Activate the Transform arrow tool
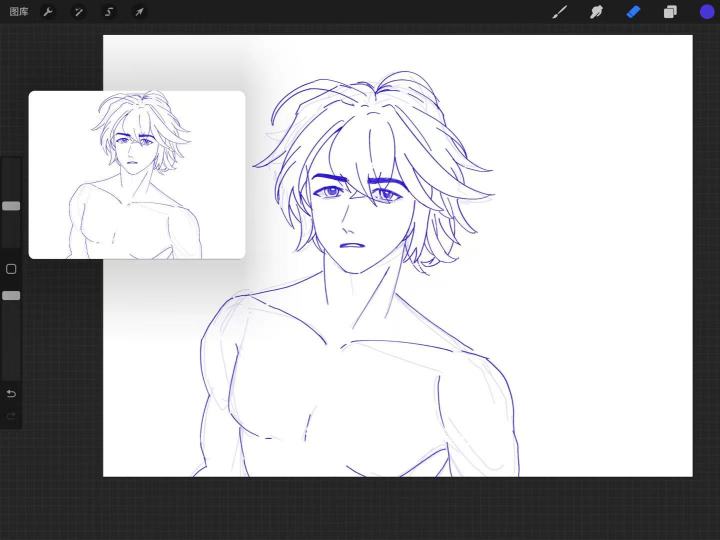Viewport: 720px width, 540px height. click(x=139, y=11)
